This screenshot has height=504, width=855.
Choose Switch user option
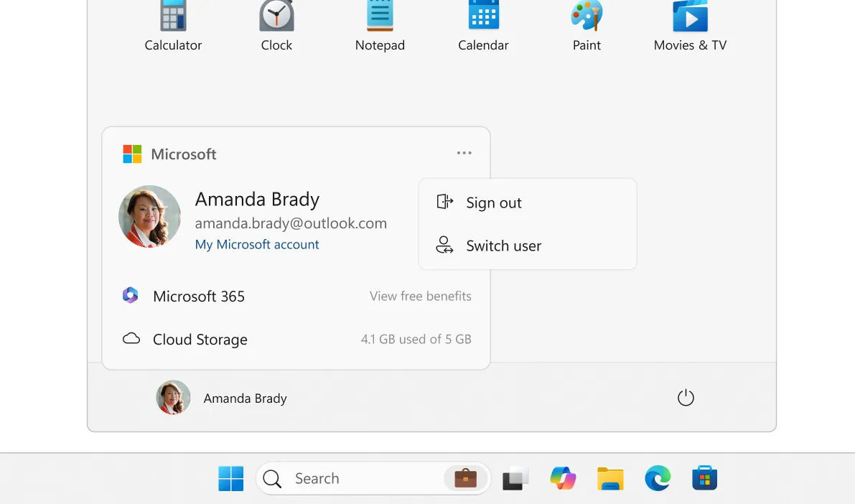point(528,246)
